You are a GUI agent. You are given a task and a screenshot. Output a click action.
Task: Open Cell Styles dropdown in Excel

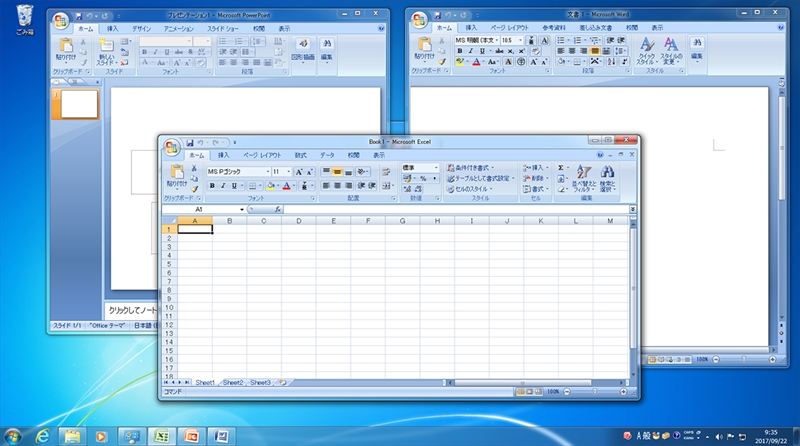[x=469, y=189]
